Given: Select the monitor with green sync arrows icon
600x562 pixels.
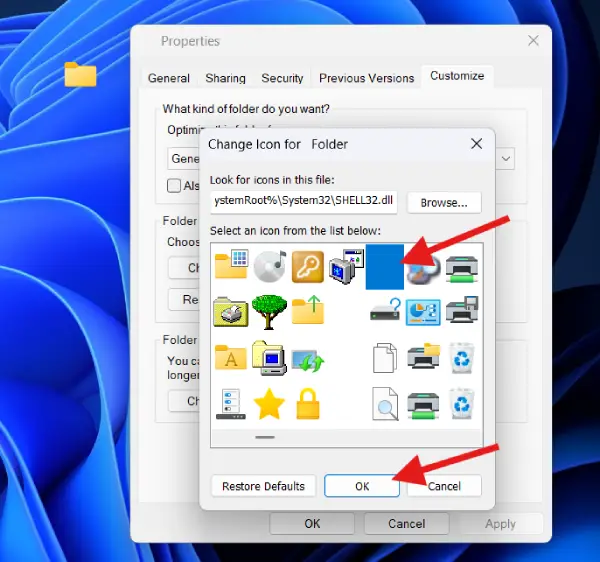Looking at the screenshot, I should pos(308,360).
